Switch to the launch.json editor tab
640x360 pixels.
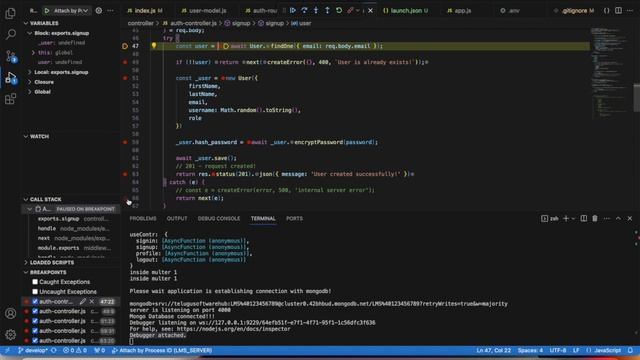pyautogui.click(x=405, y=11)
